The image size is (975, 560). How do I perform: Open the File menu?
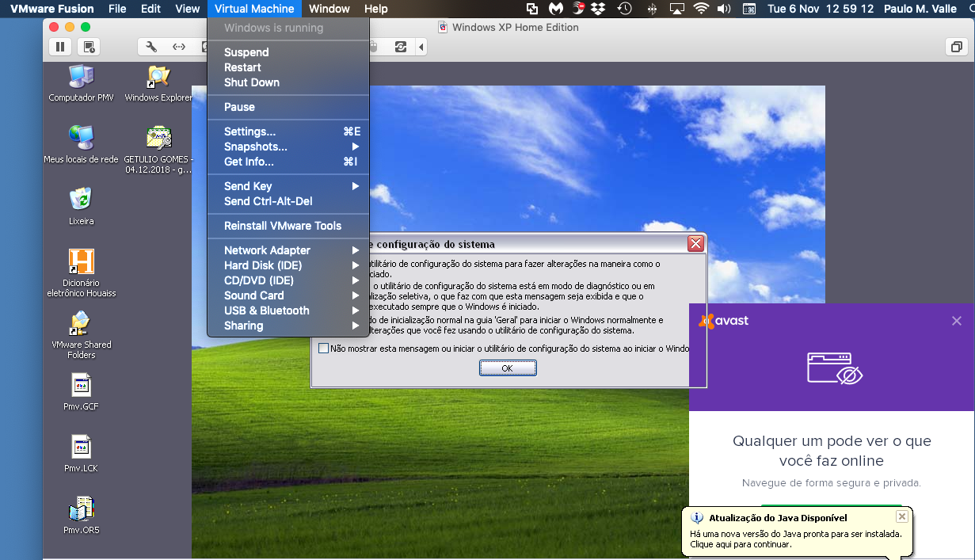[x=117, y=9]
